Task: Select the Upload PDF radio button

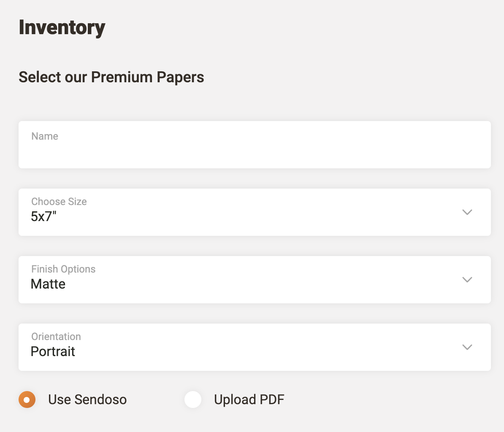Action: (x=193, y=400)
